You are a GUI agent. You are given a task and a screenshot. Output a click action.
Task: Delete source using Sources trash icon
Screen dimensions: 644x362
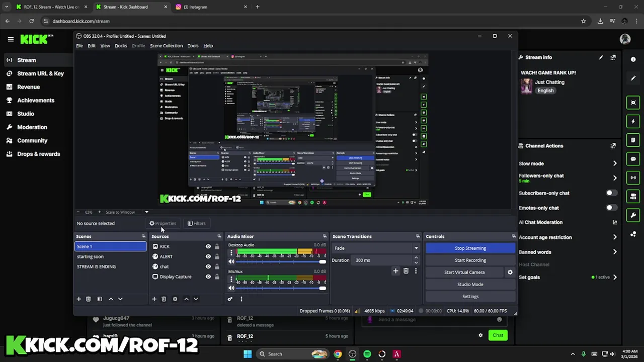click(164, 299)
